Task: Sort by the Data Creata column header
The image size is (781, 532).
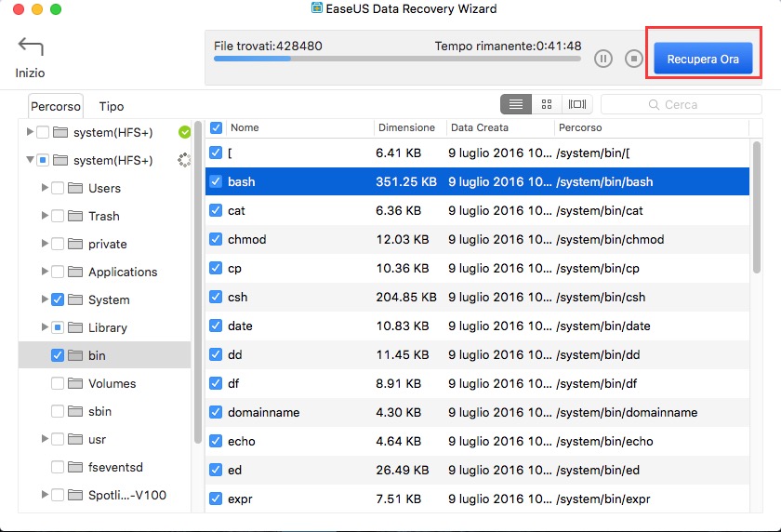Action: (500, 128)
